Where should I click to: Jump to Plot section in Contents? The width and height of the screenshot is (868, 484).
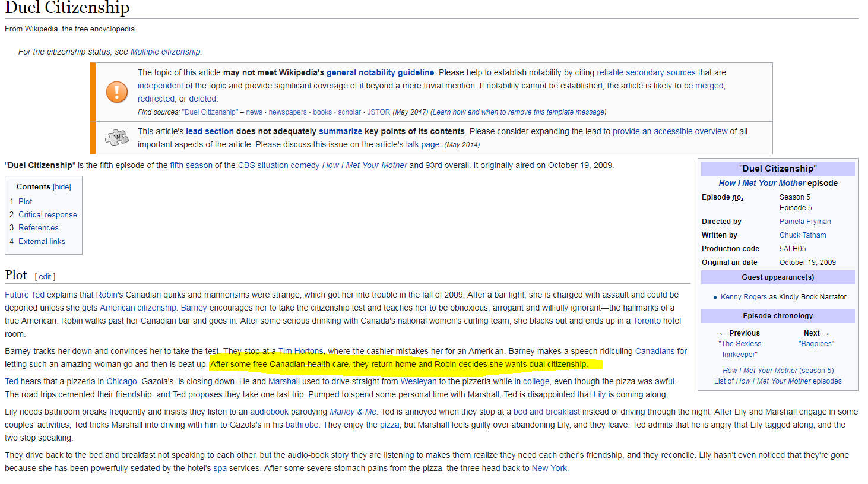coord(25,201)
